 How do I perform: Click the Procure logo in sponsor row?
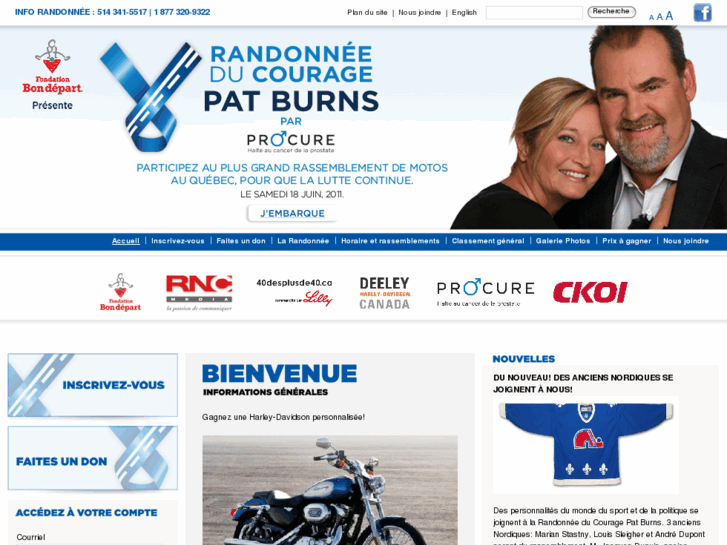(485, 293)
